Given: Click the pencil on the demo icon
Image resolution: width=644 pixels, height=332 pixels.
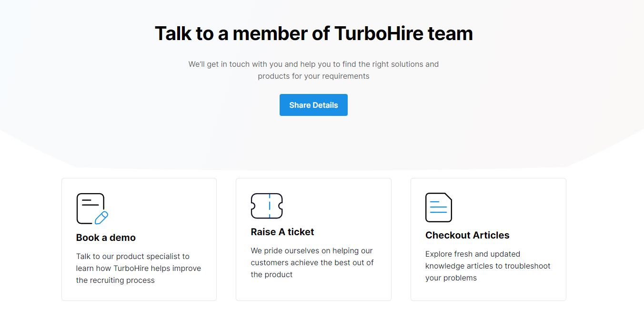Looking at the screenshot, I should click(101, 218).
